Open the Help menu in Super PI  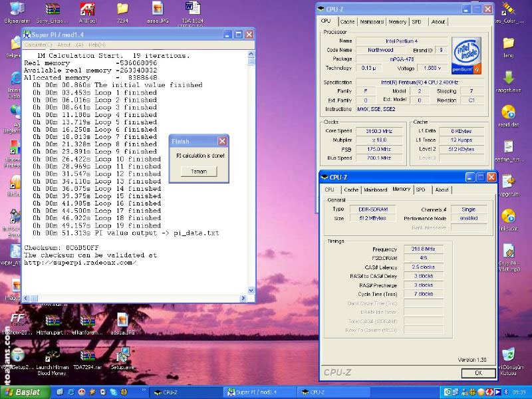point(96,45)
